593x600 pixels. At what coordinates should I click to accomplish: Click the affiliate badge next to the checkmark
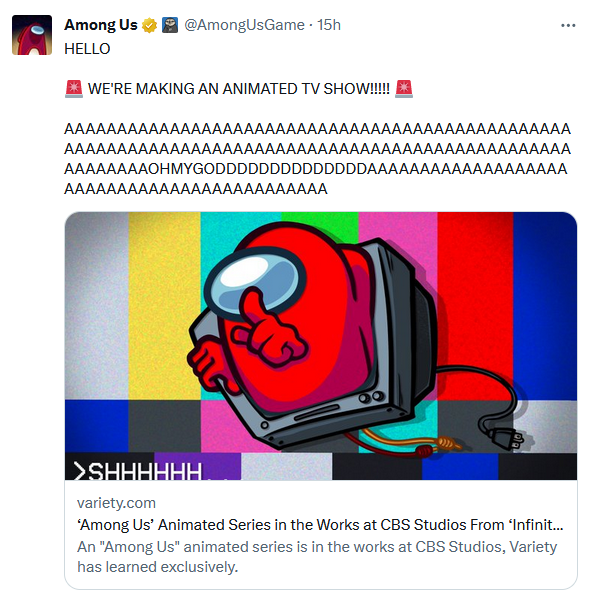169,25
